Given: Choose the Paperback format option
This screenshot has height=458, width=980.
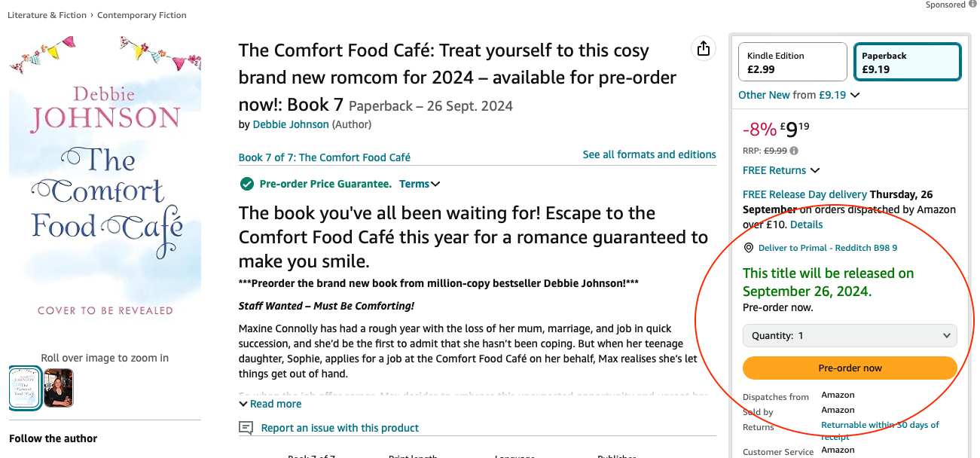Looking at the screenshot, I should (907, 62).
